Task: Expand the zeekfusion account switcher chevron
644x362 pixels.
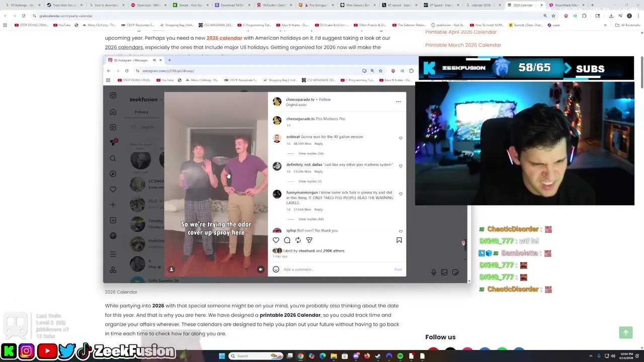Action: tap(162, 100)
